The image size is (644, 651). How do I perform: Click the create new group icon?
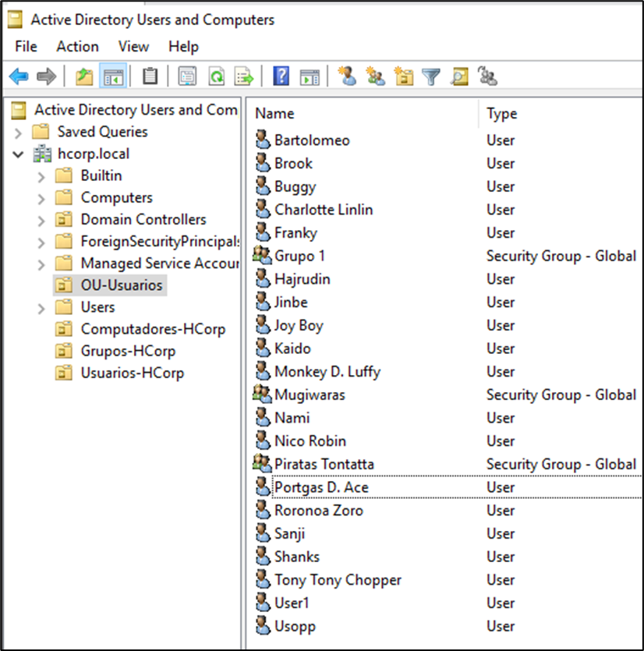376,76
